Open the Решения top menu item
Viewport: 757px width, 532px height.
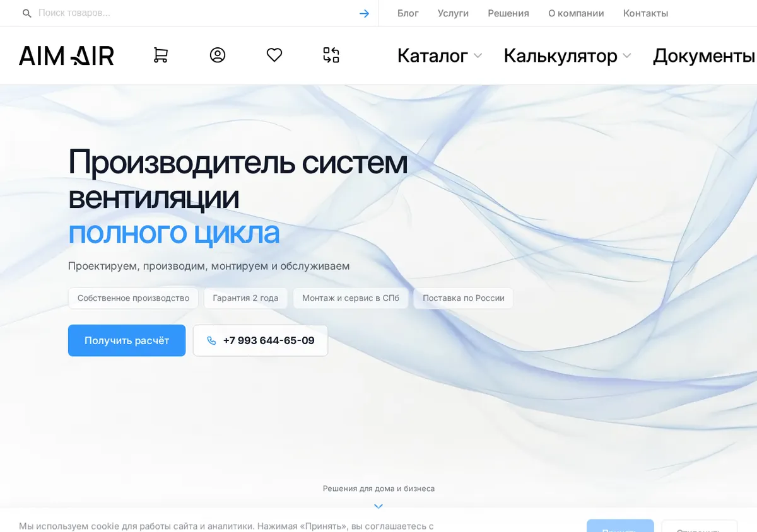(508, 13)
